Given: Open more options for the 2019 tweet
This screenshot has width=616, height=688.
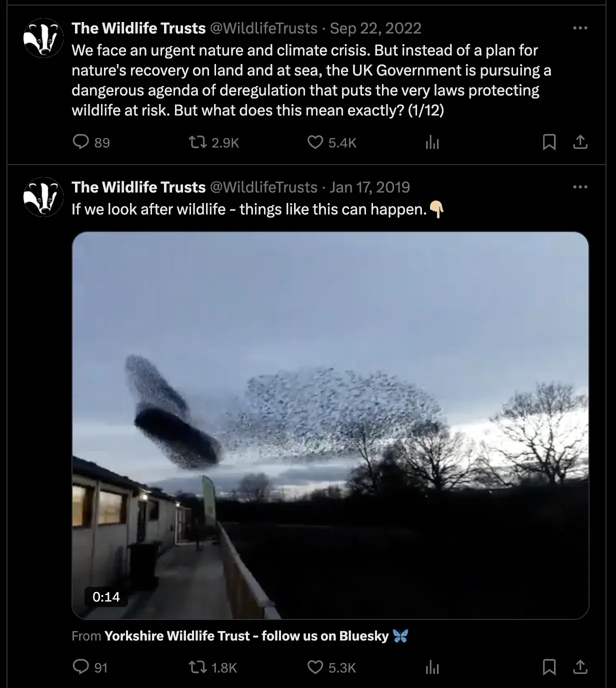Looking at the screenshot, I should (580, 187).
